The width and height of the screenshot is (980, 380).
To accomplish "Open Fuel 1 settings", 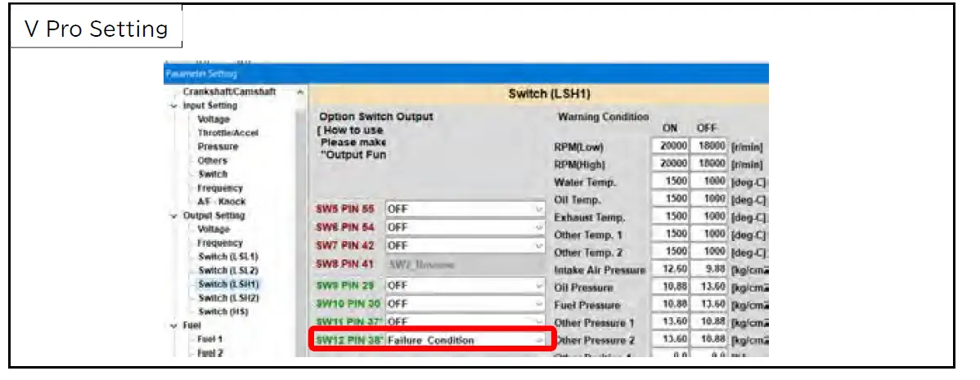I will (210, 339).
